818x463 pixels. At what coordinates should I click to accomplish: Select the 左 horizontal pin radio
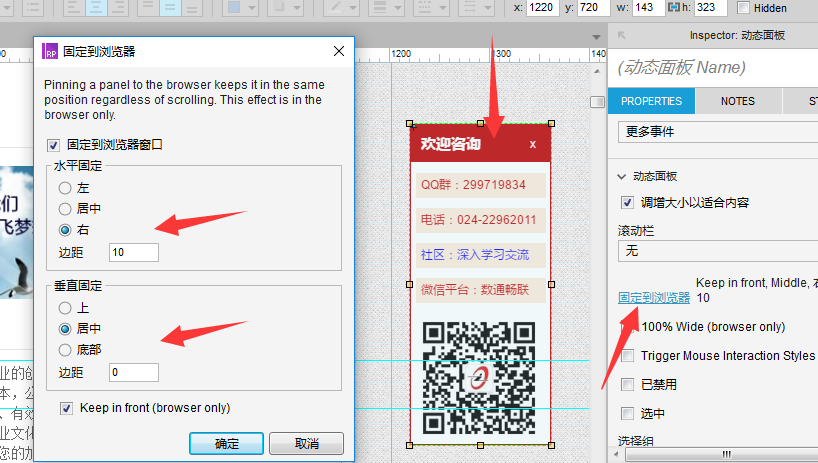(x=65, y=188)
